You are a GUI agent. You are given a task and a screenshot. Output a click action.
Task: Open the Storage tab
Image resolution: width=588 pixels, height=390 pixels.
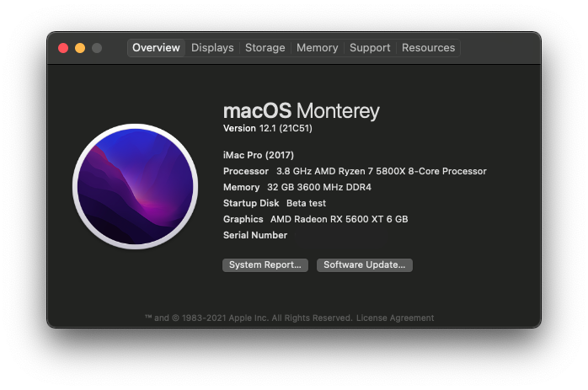click(265, 48)
